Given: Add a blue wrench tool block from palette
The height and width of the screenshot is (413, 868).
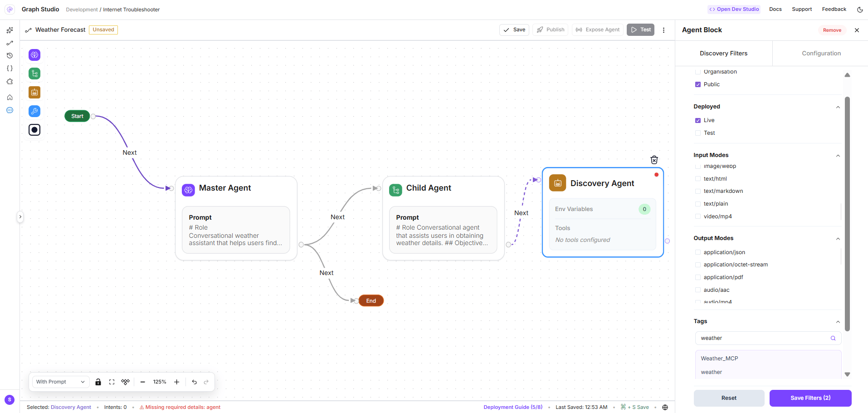Looking at the screenshot, I should click(34, 111).
